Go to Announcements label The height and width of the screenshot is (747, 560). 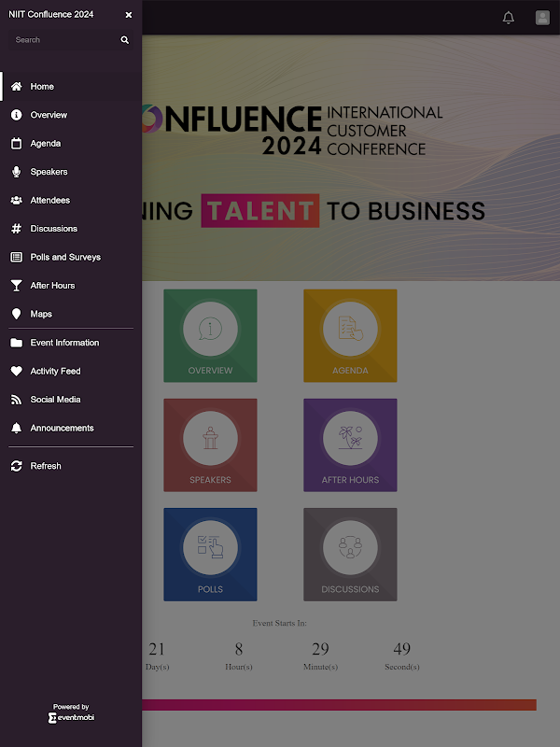(x=62, y=428)
